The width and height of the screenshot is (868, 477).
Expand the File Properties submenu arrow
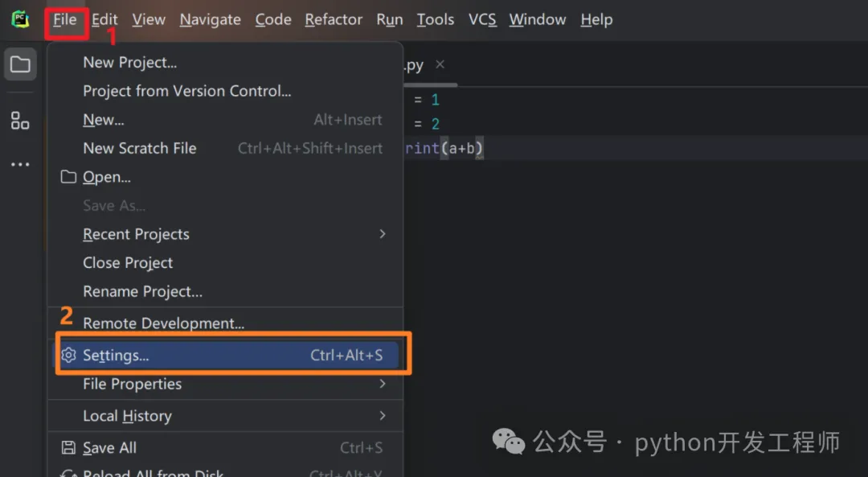383,384
